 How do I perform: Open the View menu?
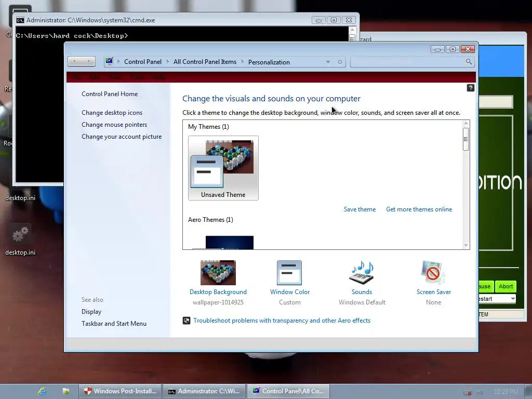114,77
